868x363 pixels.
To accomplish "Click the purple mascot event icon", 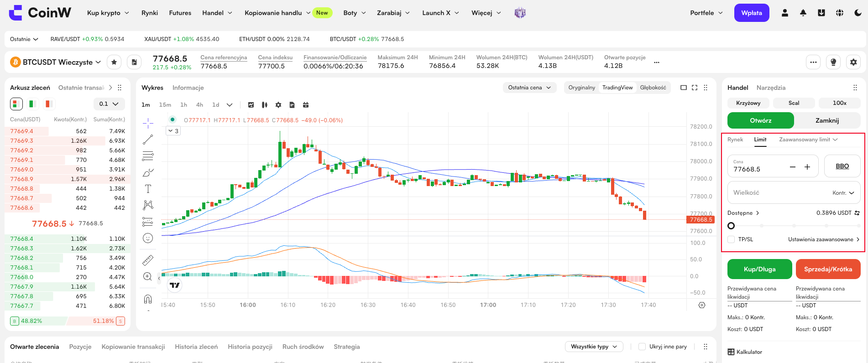I will tap(520, 13).
